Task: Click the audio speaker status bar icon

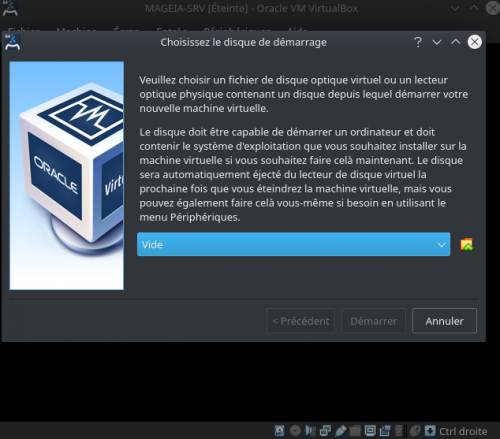Action: click(310, 431)
